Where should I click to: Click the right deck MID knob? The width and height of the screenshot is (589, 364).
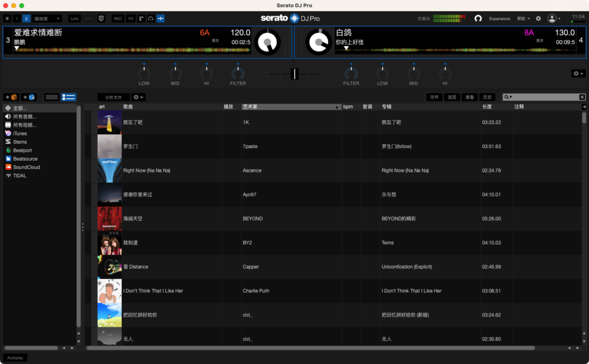tap(414, 74)
